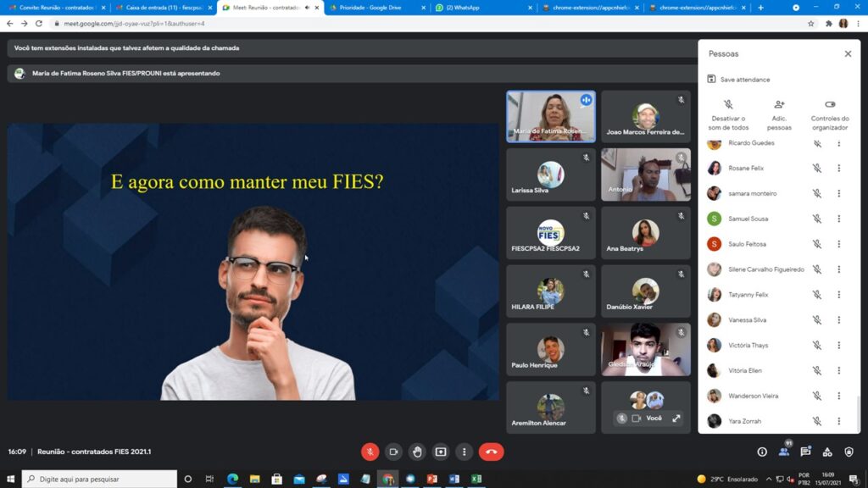The height and width of the screenshot is (488, 868).
Task: Open a new browser tab with plus
Action: pos(760,8)
